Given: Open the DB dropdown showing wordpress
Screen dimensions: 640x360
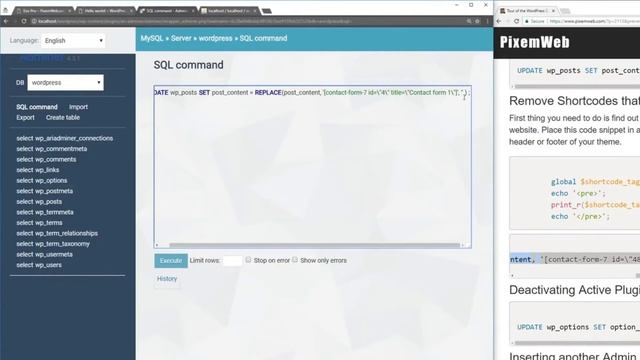Looking at the screenshot, I should [x=65, y=82].
